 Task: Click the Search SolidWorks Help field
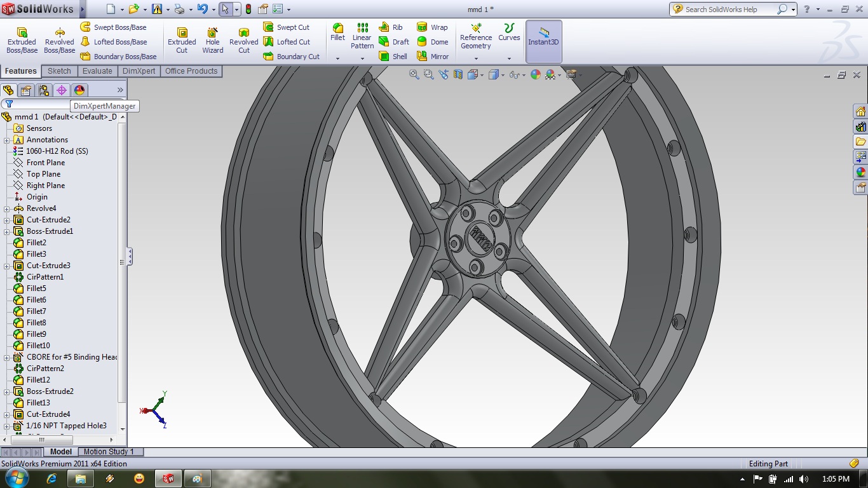tap(730, 10)
